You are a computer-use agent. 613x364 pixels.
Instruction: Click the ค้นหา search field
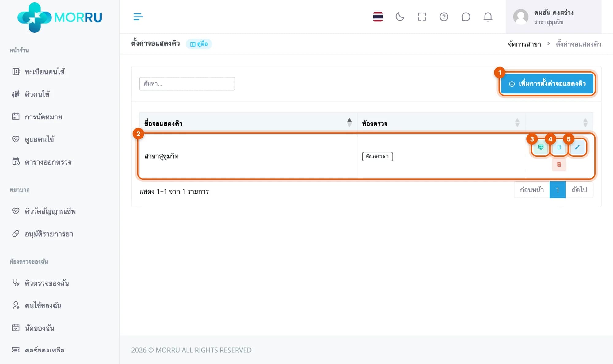[187, 84]
